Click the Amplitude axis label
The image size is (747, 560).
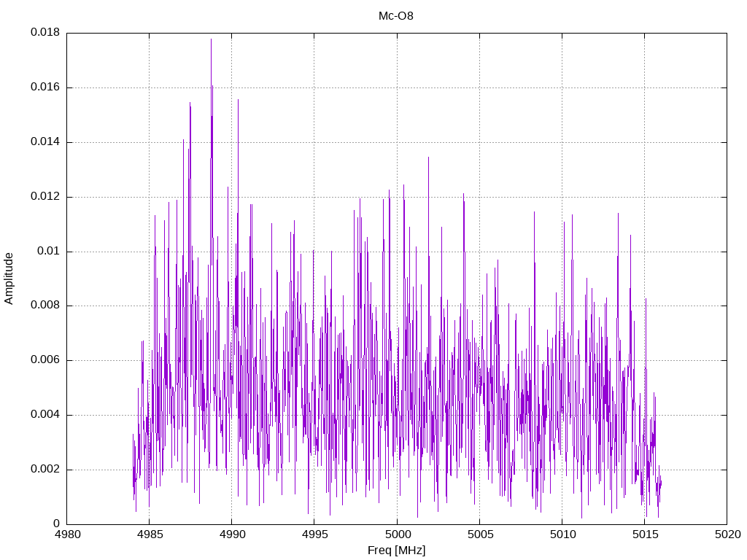click(x=9, y=279)
